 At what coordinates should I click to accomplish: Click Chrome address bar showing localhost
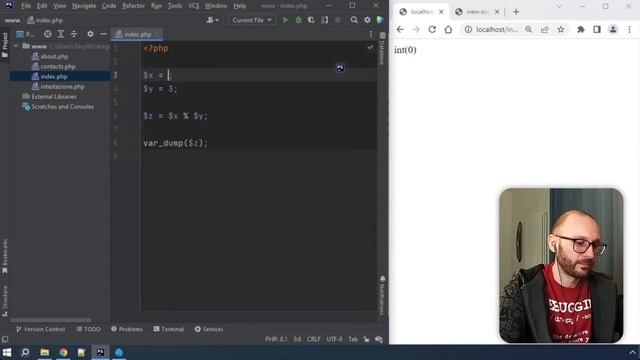coord(496,29)
